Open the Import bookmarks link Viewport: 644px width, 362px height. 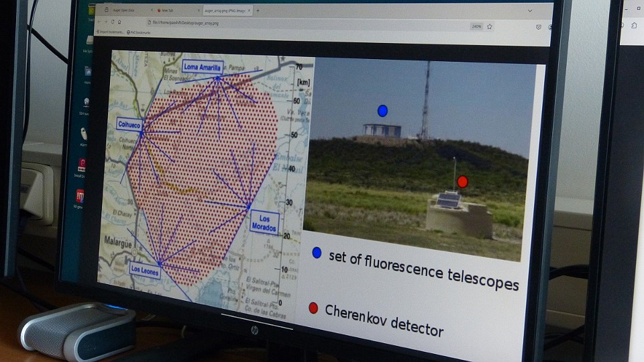coord(110,32)
